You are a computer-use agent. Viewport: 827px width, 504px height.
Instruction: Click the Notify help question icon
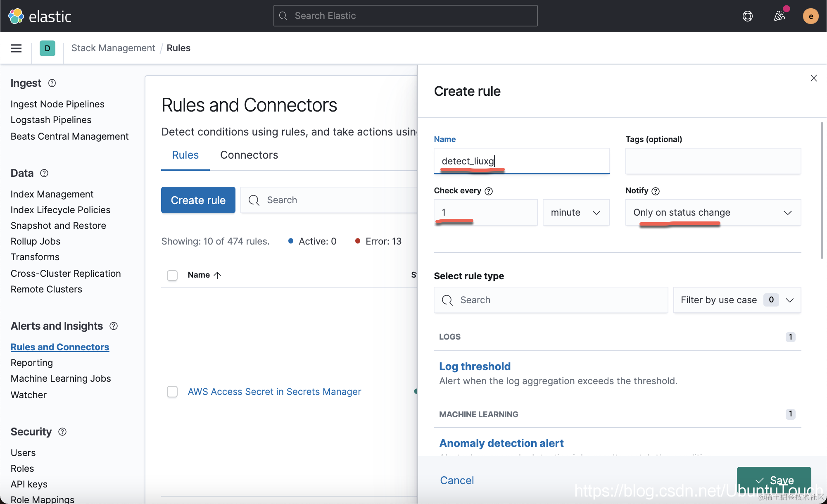[x=656, y=191]
